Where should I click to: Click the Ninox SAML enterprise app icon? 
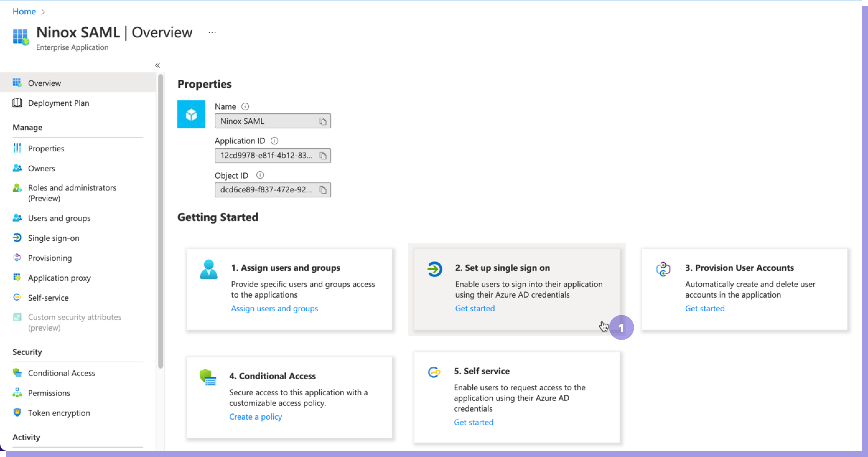[21, 37]
